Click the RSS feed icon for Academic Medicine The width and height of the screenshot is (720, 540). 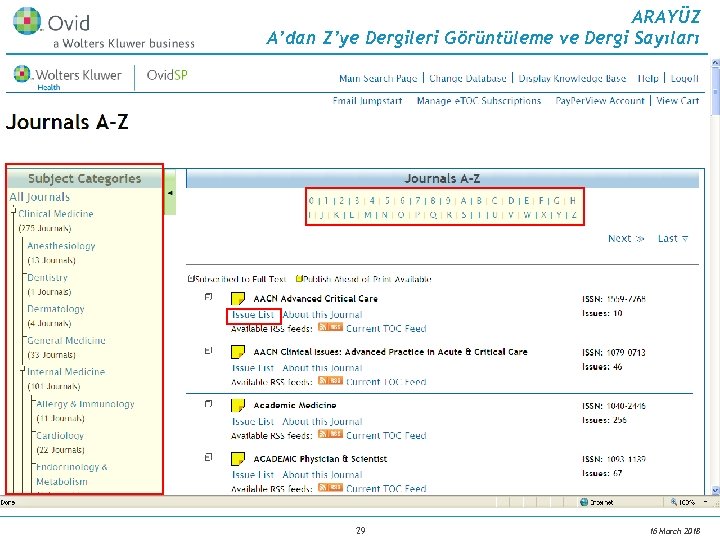point(330,434)
